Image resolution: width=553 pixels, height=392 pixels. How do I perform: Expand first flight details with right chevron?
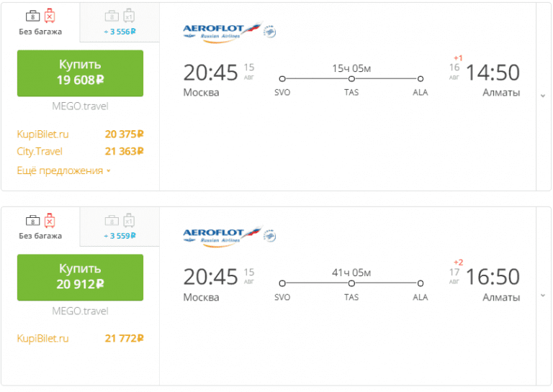point(542,96)
